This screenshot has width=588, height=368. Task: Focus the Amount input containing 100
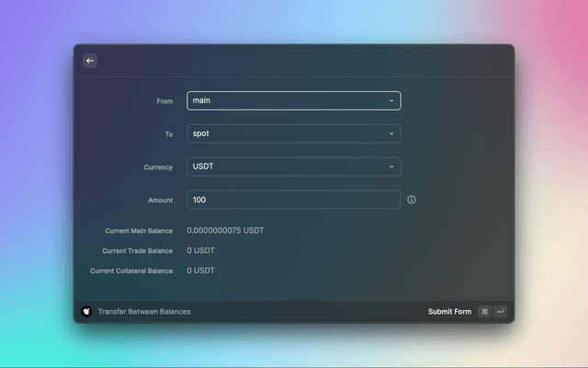(x=293, y=200)
